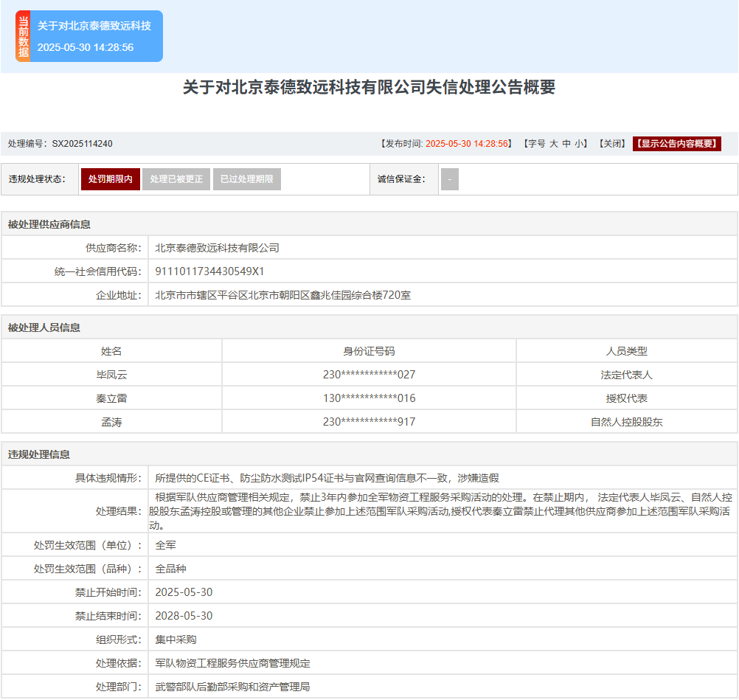
Task: Click the credit code 9111011734430549X1
Action: (x=209, y=271)
